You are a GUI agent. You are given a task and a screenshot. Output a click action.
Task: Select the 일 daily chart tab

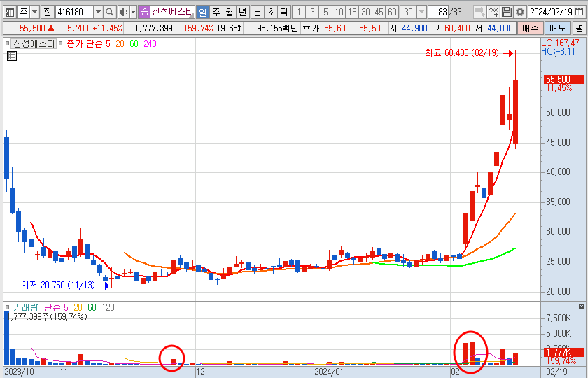point(203,13)
